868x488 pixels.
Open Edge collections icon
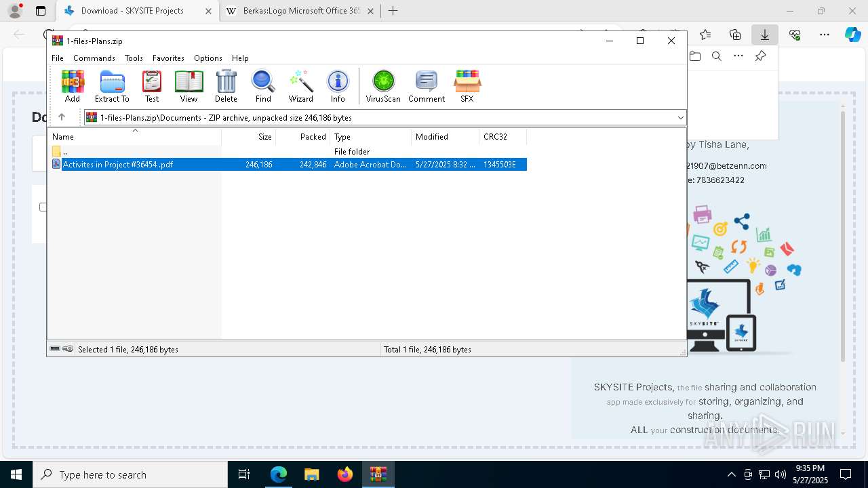[735, 35]
